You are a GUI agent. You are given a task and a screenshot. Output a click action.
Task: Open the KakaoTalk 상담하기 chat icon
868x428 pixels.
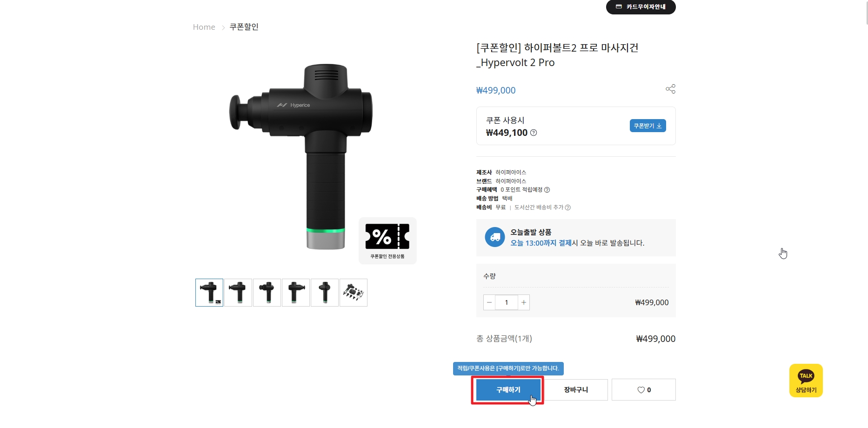coord(806,381)
